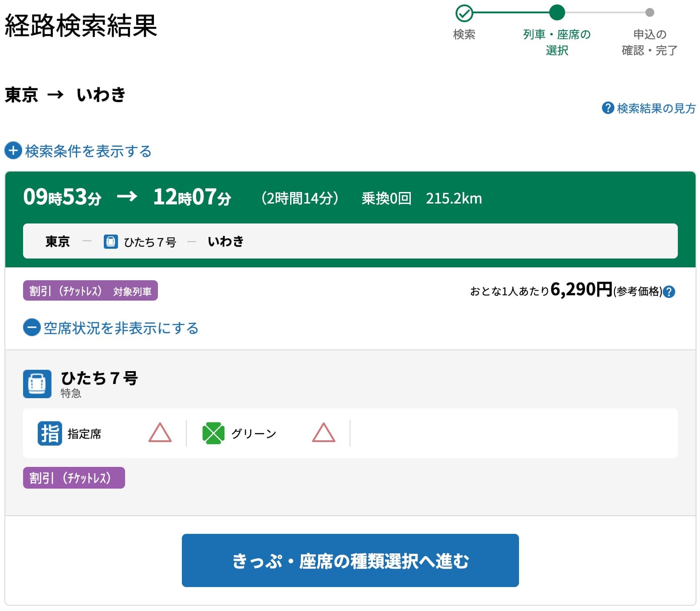Click the grey 申込の確認・完了 step dot
The width and height of the screenshot is (700, 611).
[649, 12]
